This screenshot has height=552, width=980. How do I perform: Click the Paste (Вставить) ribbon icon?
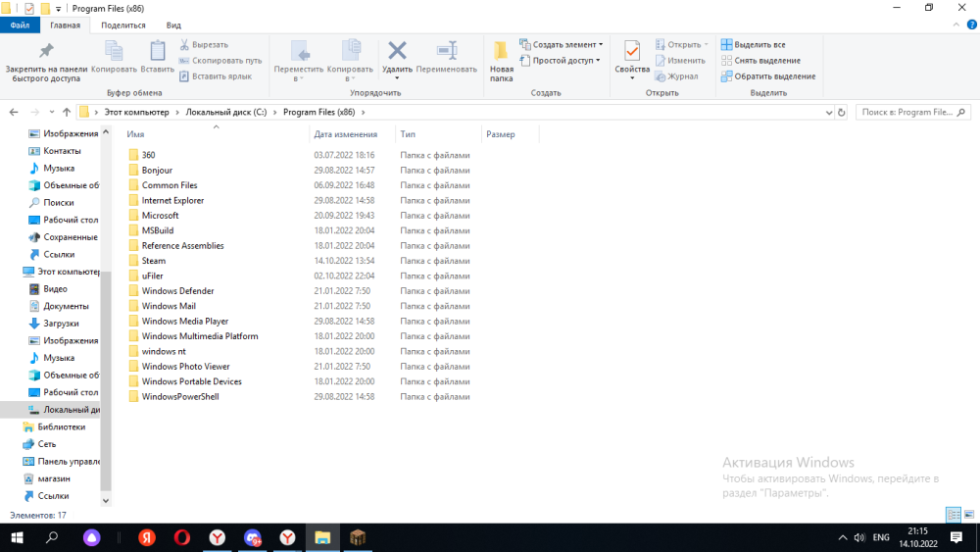point(158,51)
